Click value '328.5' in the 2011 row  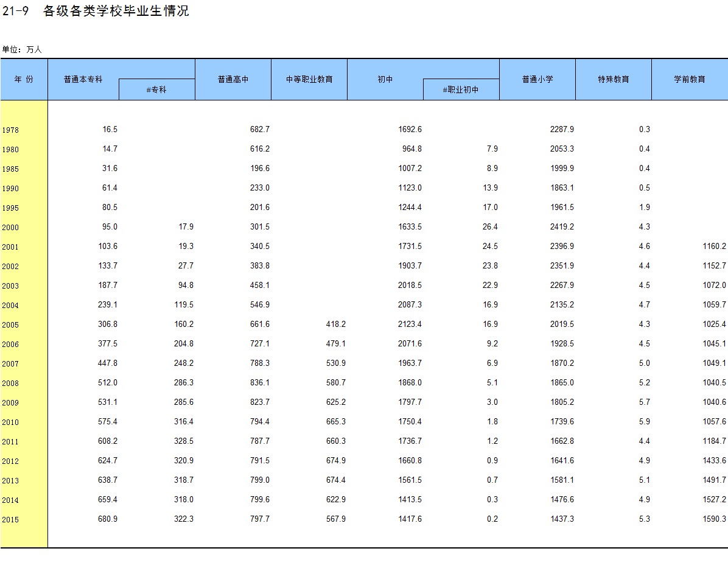click(x=184, y=441)
